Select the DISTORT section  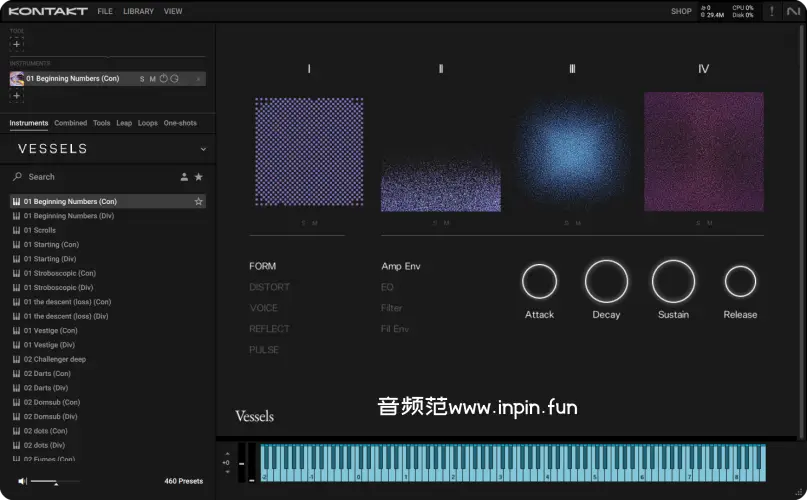point(269,287)
